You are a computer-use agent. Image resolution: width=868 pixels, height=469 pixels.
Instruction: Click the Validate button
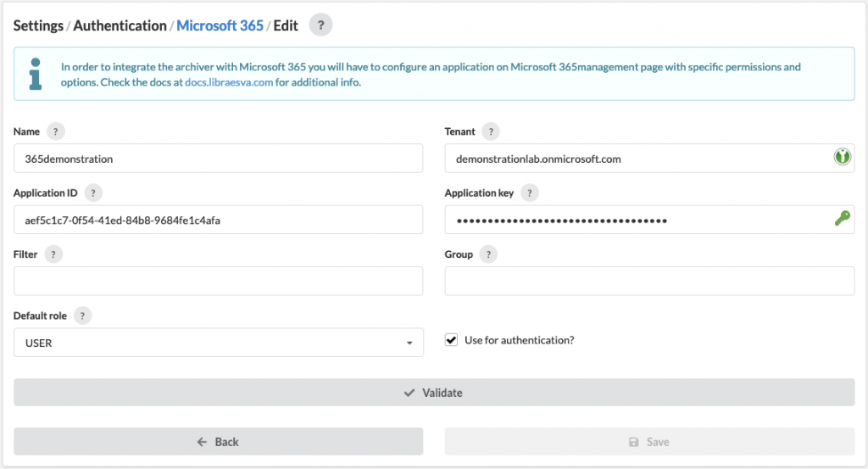434,393
